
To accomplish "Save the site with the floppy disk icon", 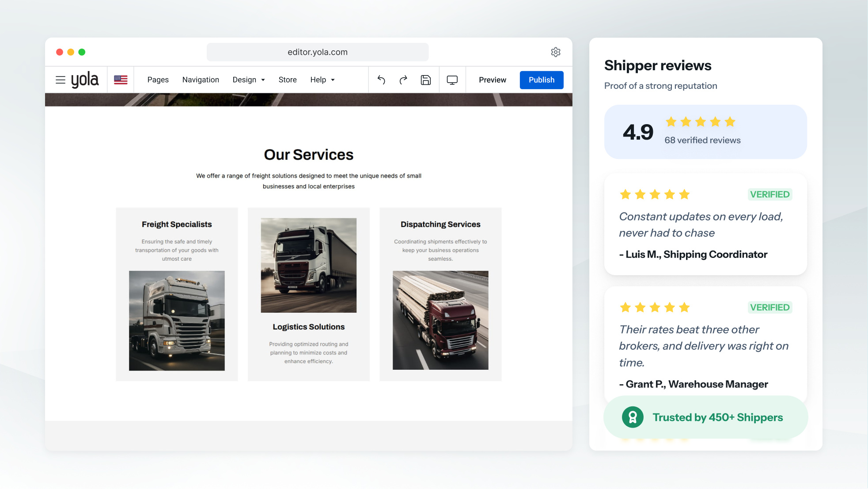I will (x=426, y=80).
